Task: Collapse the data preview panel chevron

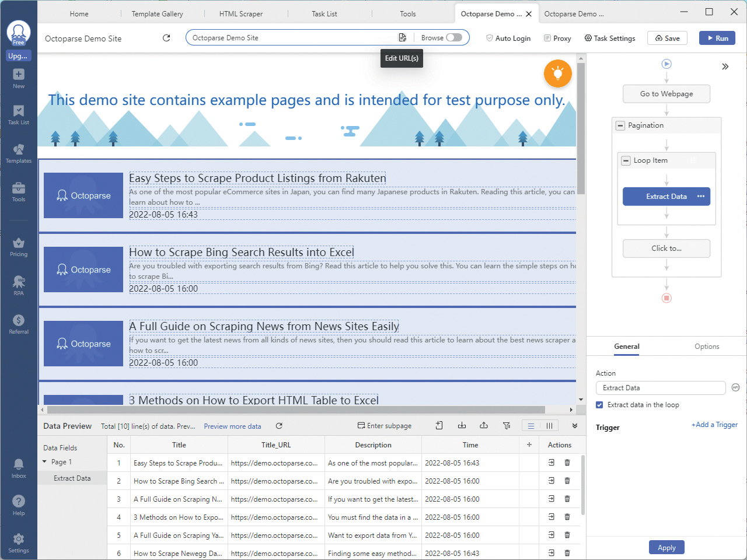Action: coord(575,426)
